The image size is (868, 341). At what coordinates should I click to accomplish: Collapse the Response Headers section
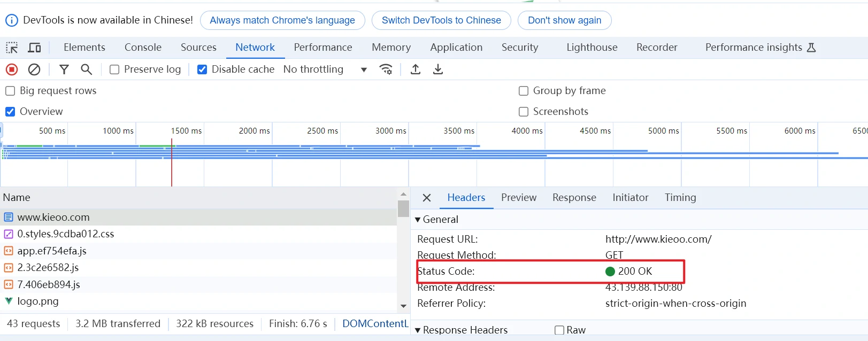coord(418,330)
